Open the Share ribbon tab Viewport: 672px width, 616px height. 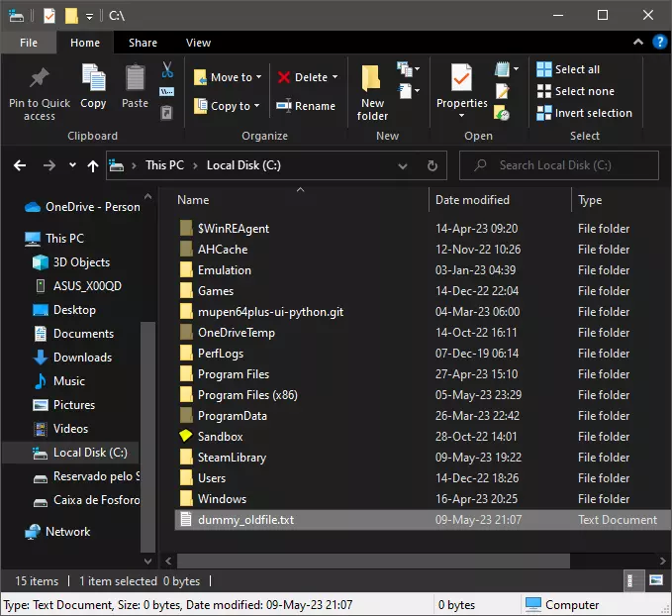[143, 43]
